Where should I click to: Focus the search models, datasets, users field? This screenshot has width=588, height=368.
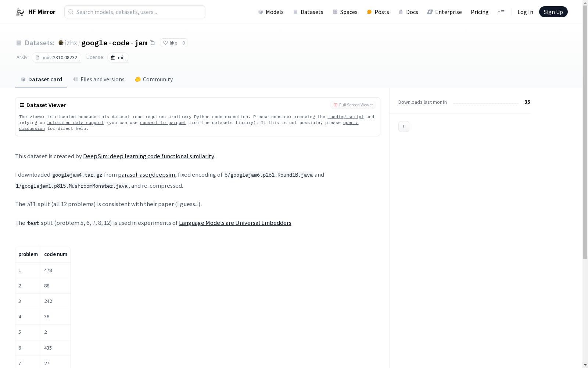(135, 12)
